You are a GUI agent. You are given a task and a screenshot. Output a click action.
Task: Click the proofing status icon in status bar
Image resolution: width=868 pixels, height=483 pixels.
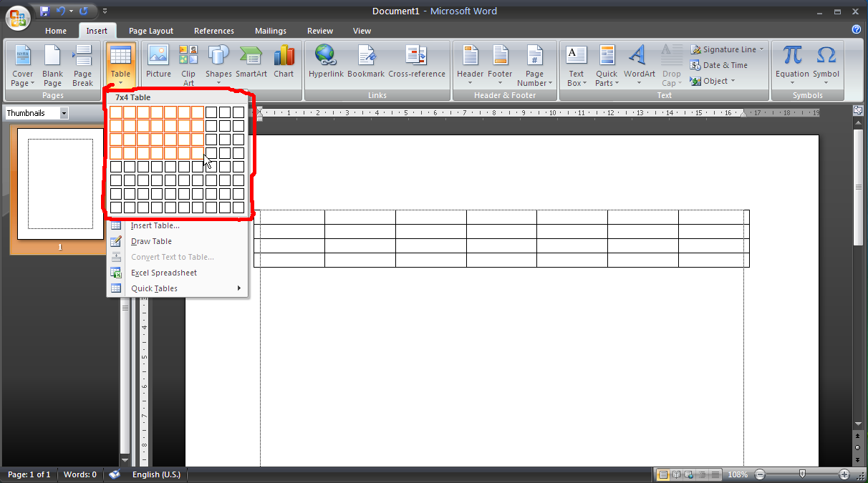pos(115,474)
